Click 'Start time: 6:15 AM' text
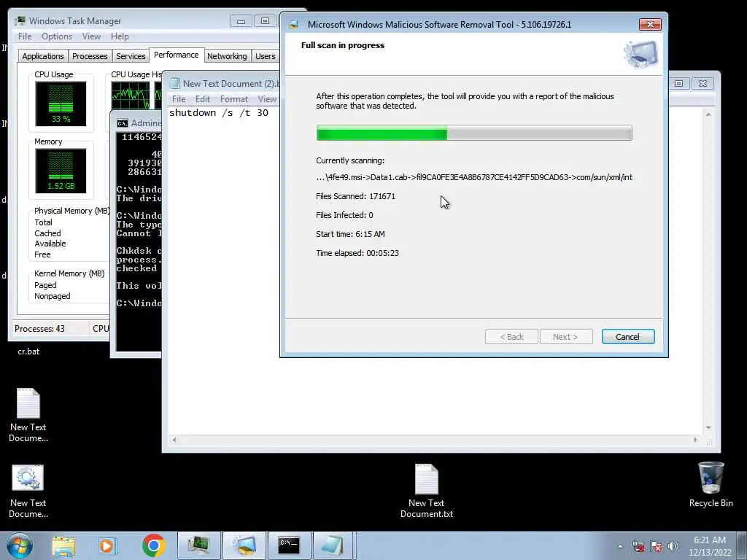This screenshot has height=560, width=747. 350,234
